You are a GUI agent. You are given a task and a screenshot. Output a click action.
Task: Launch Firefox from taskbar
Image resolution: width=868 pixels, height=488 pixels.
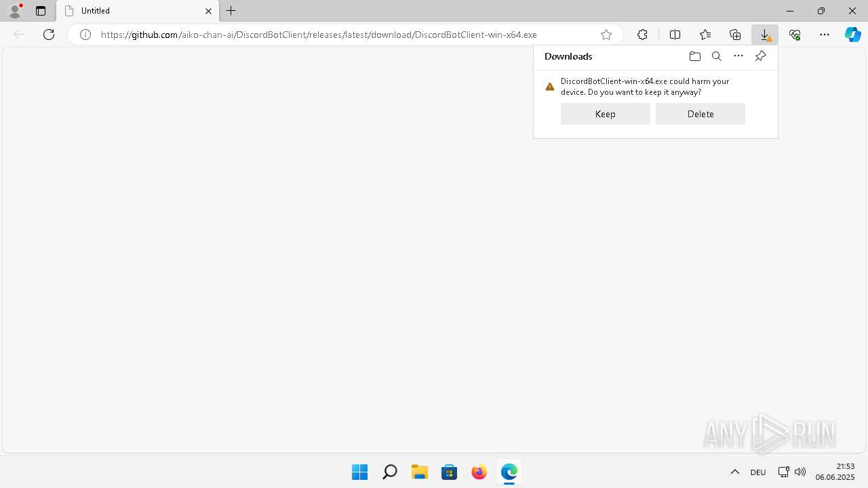coord(479,472)
